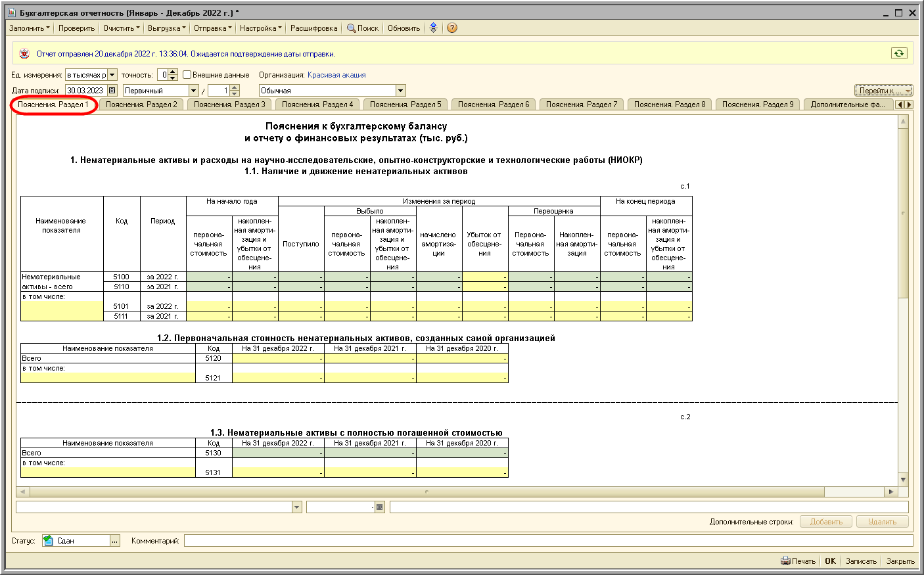
Task: Open the 'Настройка' dropdown menu
Action: click(x=260, y=28)
